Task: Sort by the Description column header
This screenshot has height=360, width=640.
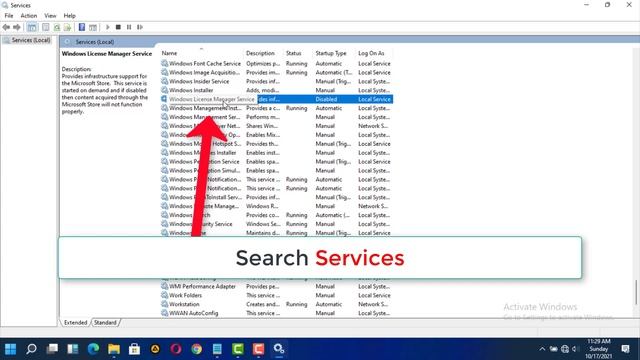Action: (260, 53)
